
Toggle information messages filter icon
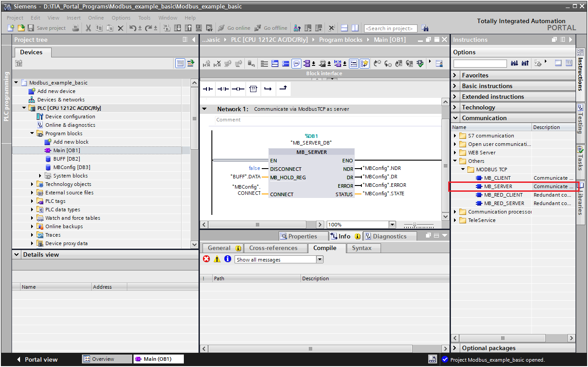[228, 259]
